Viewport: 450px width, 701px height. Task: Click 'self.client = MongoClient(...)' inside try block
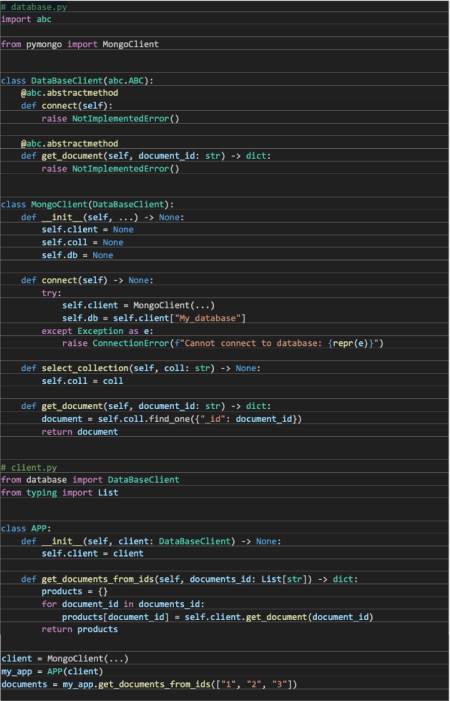click(139, 305)
